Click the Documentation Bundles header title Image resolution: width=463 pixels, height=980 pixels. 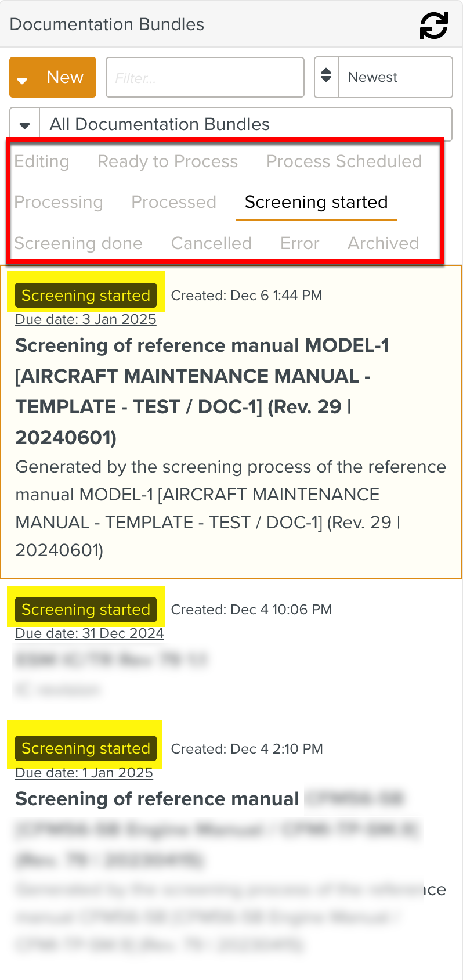click(x=107, y=25)
